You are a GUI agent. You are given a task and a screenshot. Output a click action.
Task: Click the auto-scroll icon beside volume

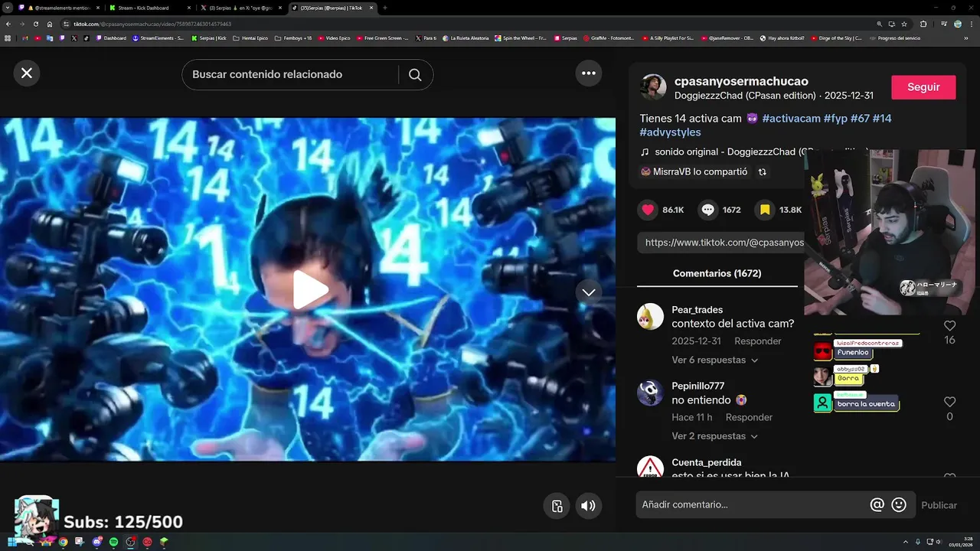click(x=557, y=506)
